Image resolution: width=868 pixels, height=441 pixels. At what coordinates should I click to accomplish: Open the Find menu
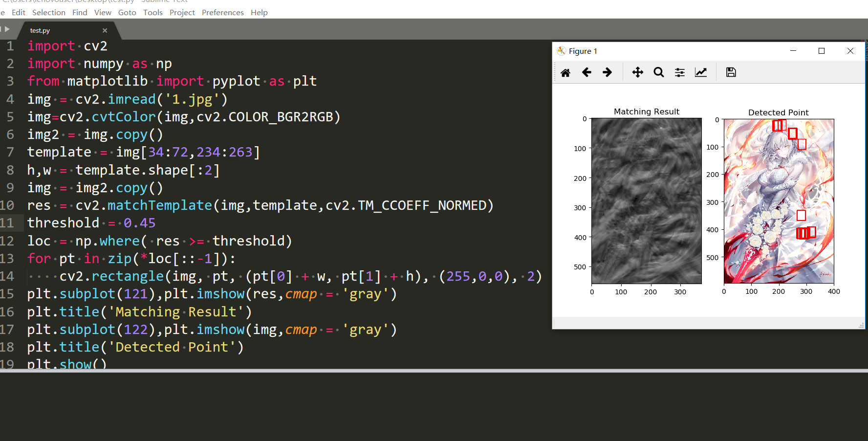pos(80,13)
